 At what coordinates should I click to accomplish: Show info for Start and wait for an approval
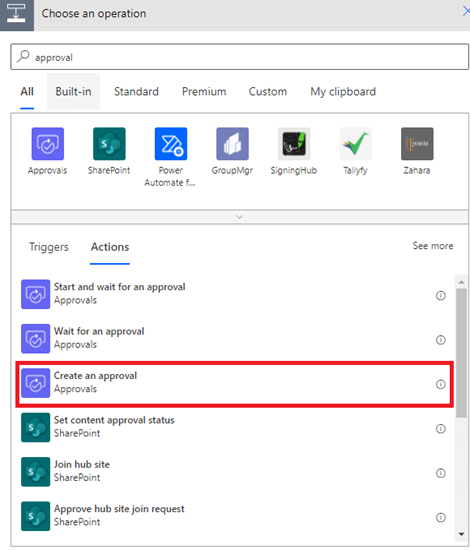tap(441, 296)
